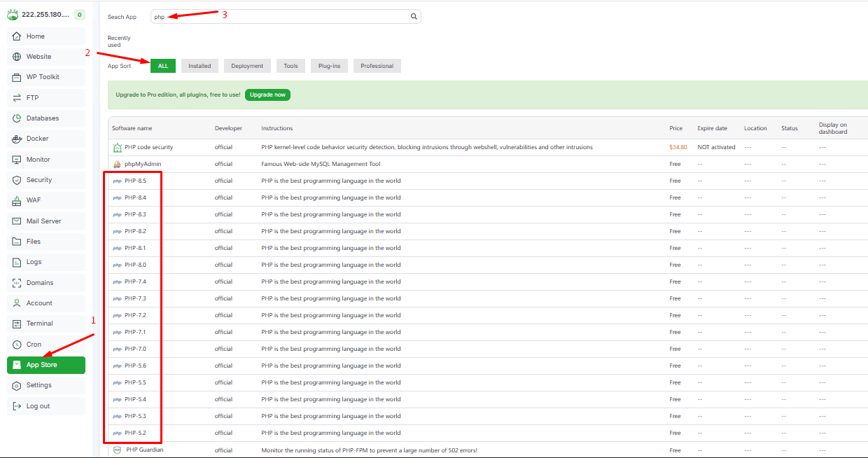Click the PHP Guardian shield icon

tap(117, 450)
